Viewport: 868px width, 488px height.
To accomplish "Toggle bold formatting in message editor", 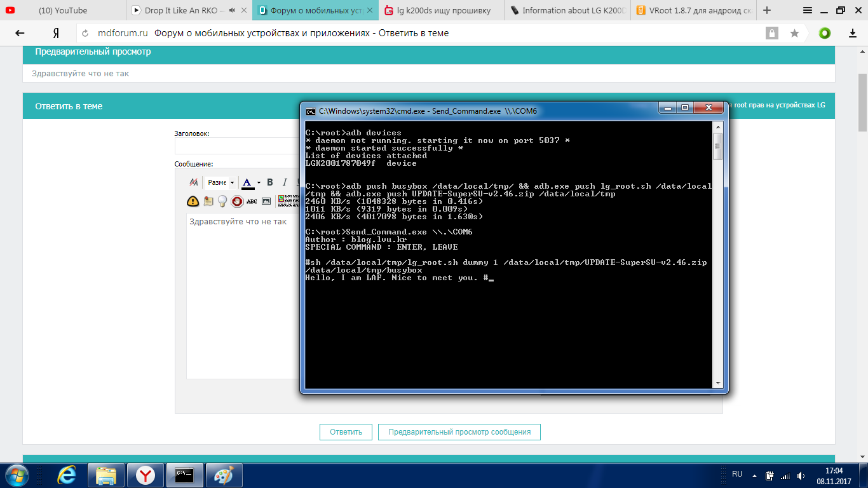I will pyautogui.click(x=270, y=182).
